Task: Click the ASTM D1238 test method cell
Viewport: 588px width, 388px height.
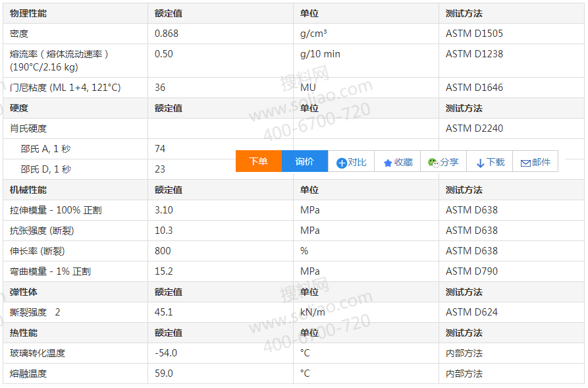Action: pyautogui.click(x=474, y=54)
